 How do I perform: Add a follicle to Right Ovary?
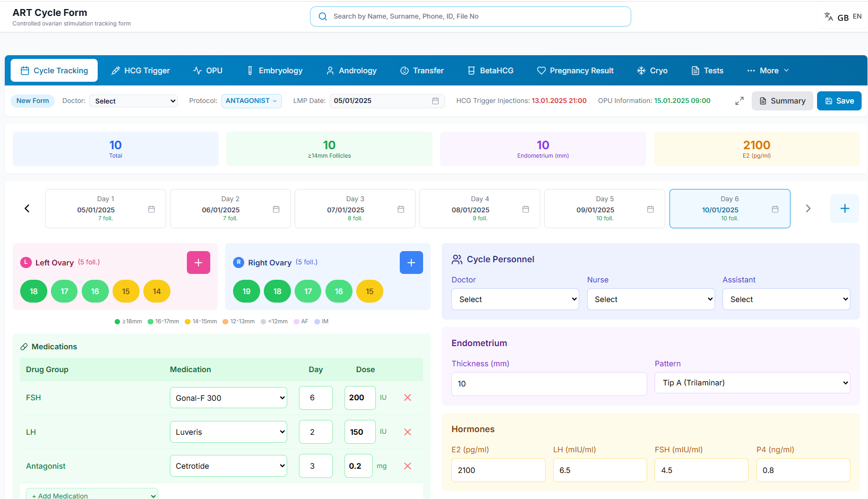(411, 263)
